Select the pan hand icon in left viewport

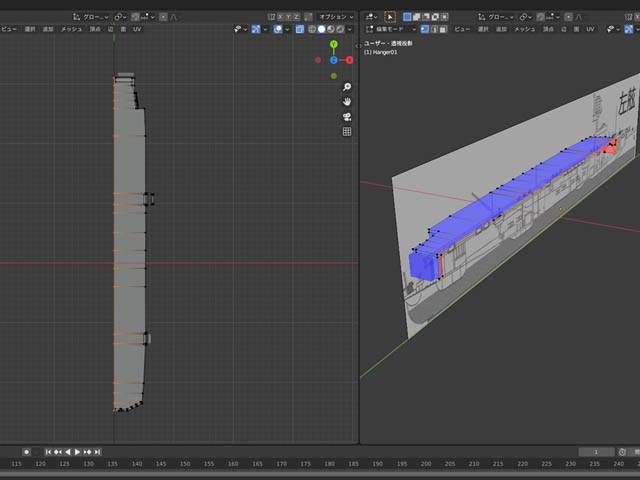click(347, 101)
